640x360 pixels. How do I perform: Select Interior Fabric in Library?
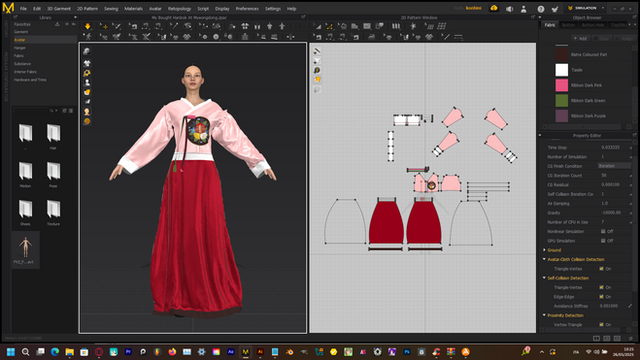(25, 71)
